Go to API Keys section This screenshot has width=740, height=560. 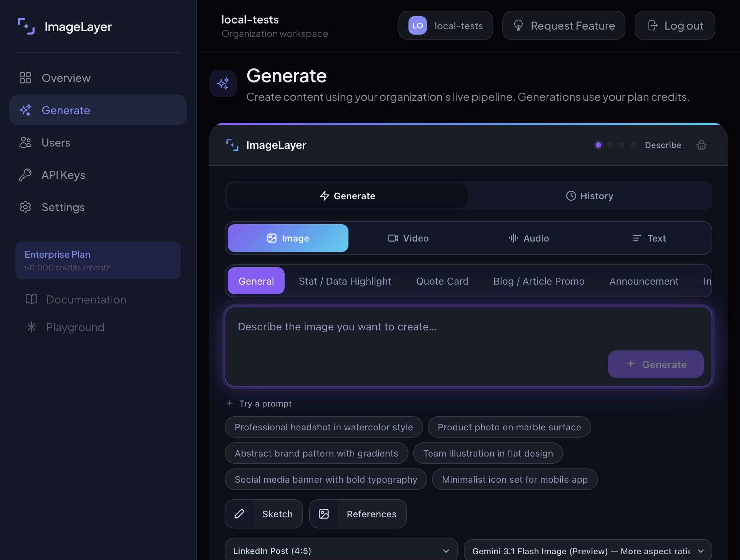(x=98, y=175)
